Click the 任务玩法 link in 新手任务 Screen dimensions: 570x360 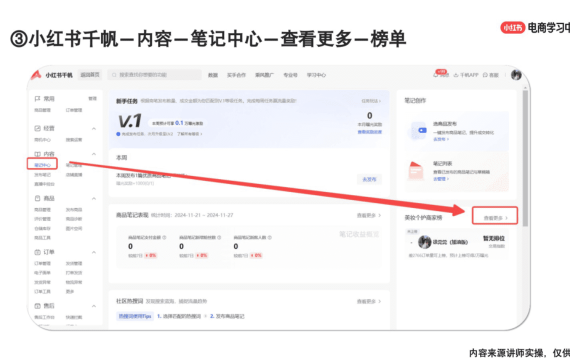pos(371,101)
